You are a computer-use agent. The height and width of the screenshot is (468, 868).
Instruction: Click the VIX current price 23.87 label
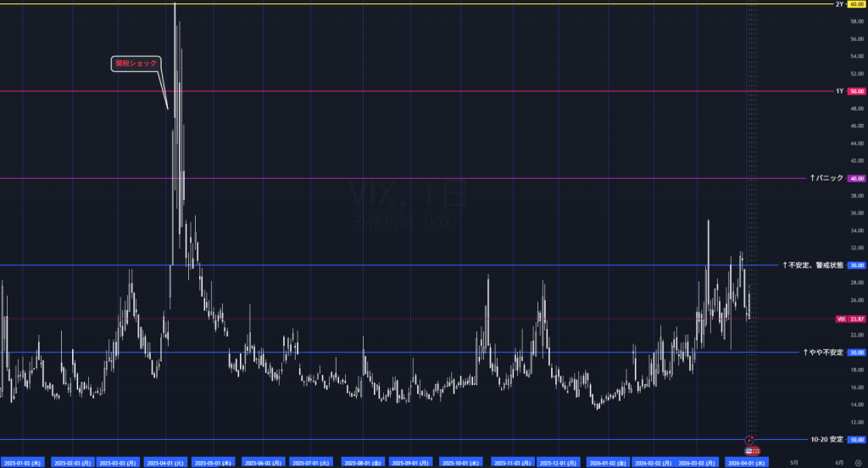coord(855,319)
